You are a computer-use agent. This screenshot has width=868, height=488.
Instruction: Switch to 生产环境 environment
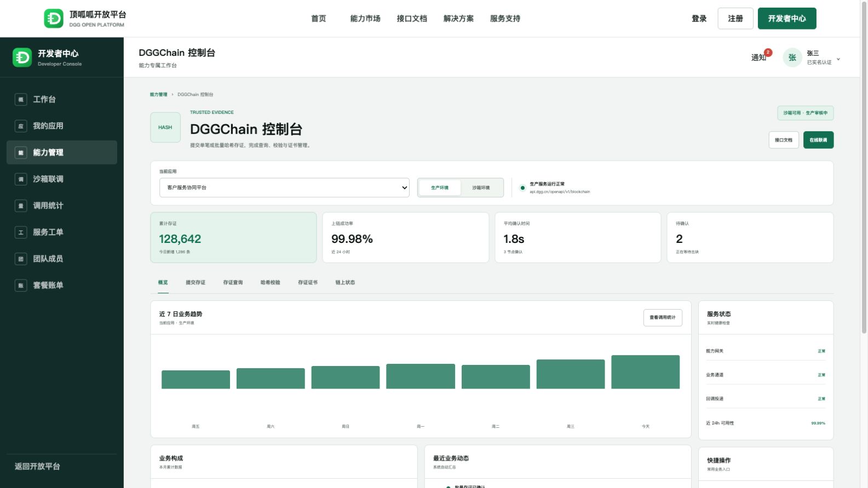pyautogui.click(x=440, y=188)
